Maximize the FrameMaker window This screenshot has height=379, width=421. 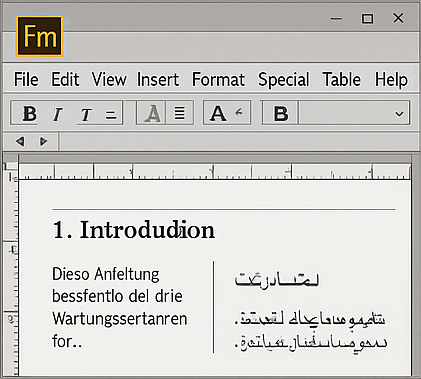[x=367, y=18]
